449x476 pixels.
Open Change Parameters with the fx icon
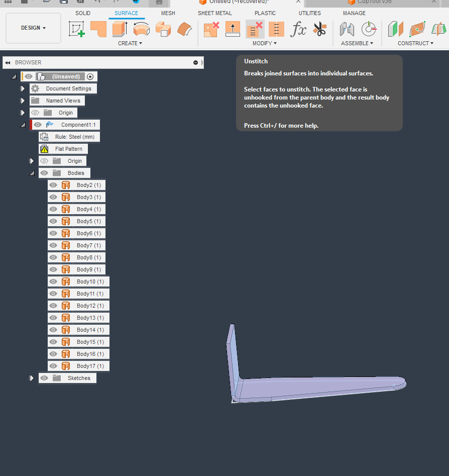(x=298, y=30)
